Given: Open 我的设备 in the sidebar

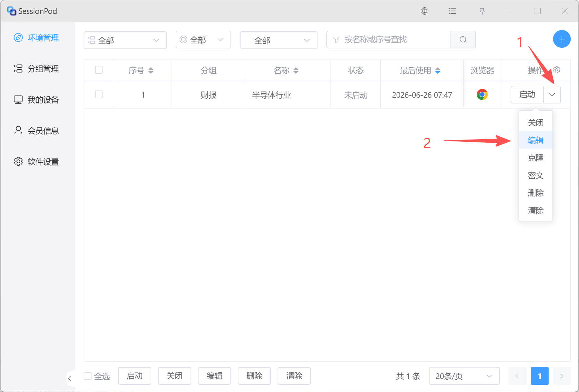Looking at the screenshot, I should coord(36,100).
